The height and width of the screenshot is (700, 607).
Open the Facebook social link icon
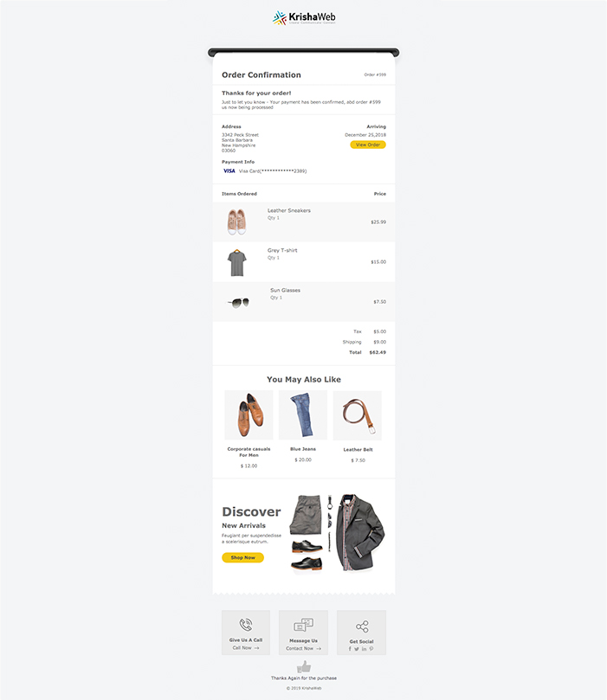(x=350, y=649)
